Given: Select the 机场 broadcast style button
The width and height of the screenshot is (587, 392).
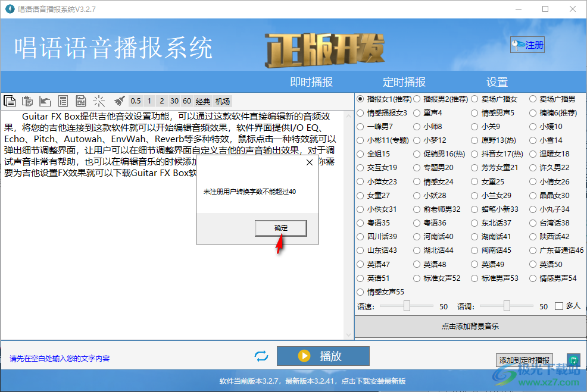Looking at the screenshot, I should click(x=221, y=101).
